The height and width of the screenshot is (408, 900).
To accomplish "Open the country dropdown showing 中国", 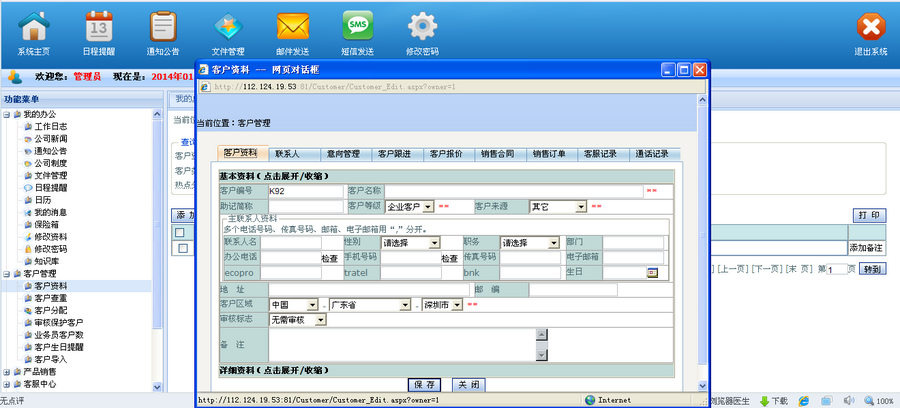I will [293, 305].
